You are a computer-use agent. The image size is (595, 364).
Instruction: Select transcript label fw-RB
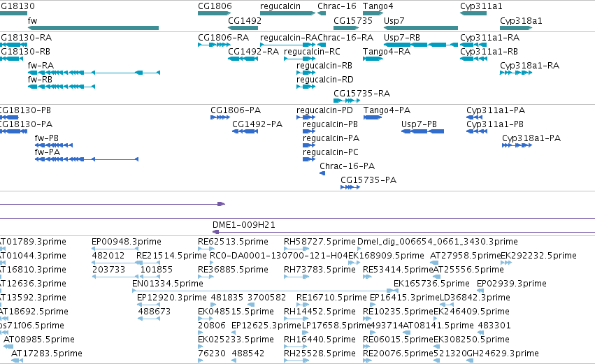point(41,80)
